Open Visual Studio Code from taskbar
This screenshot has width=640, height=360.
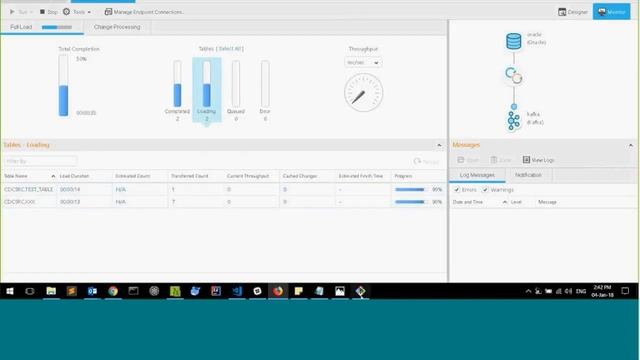coord(237,291)
